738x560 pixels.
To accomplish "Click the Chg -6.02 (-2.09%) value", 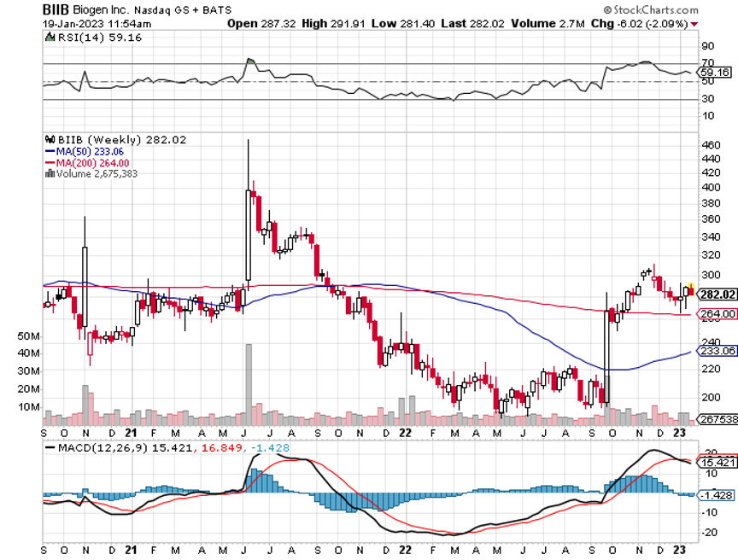I will coord(639,24).
